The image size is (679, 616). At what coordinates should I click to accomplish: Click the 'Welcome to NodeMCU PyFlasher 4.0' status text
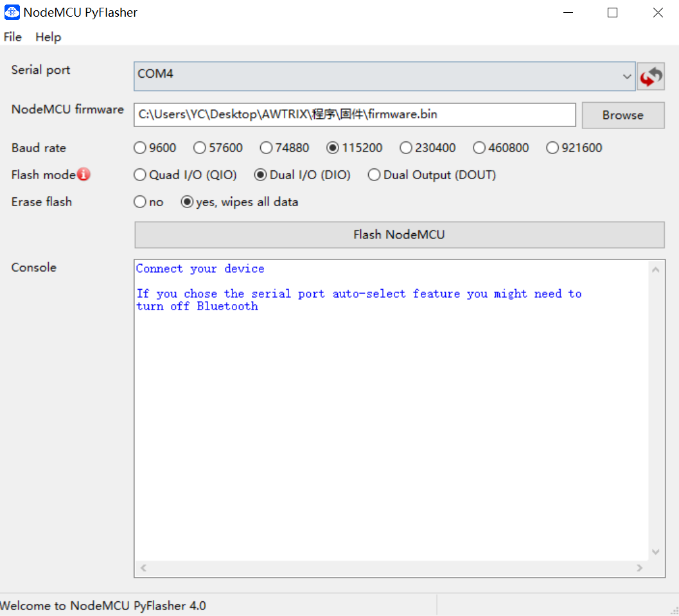tap(103, 606)
